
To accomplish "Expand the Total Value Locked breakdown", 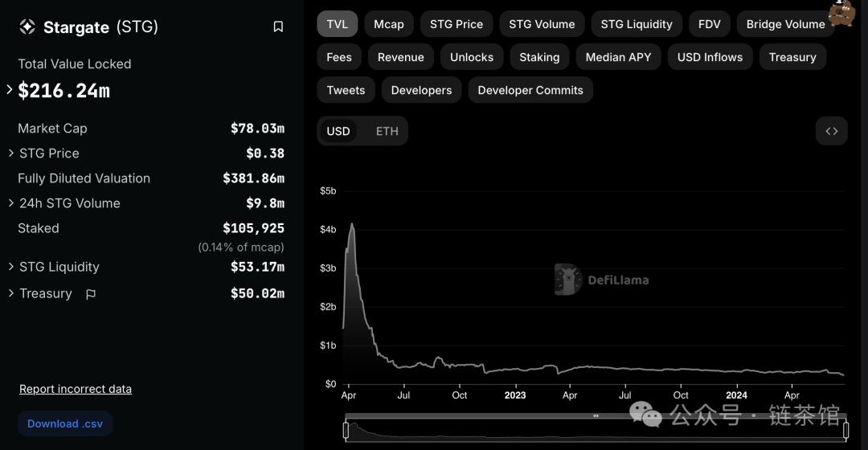I will (10, 90).
